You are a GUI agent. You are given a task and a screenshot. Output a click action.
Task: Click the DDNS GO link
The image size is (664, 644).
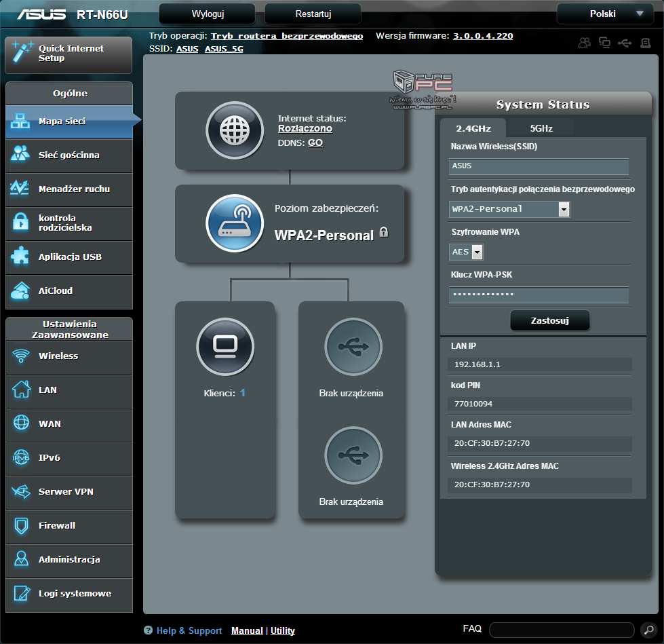315,143
